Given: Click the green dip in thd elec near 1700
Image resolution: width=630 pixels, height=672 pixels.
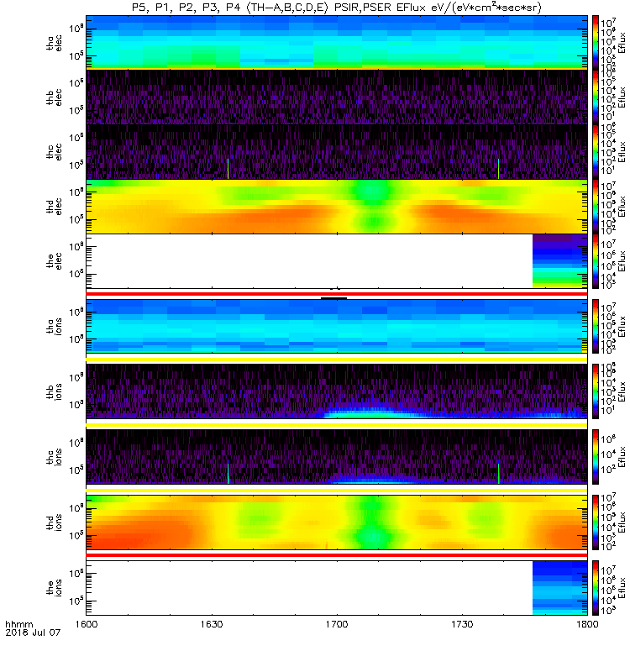Looking at the screenshot, I should 373,206.
